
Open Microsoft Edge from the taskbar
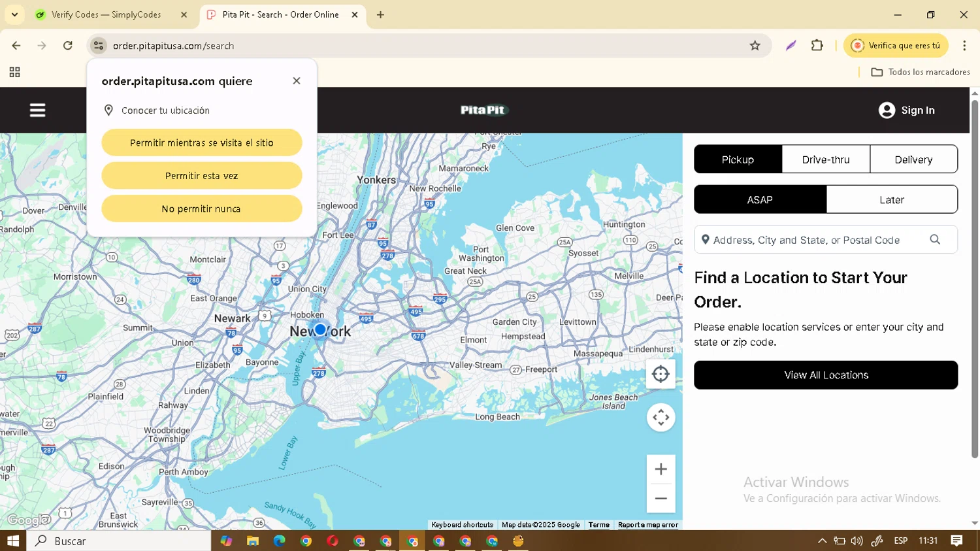click(280, 541)
